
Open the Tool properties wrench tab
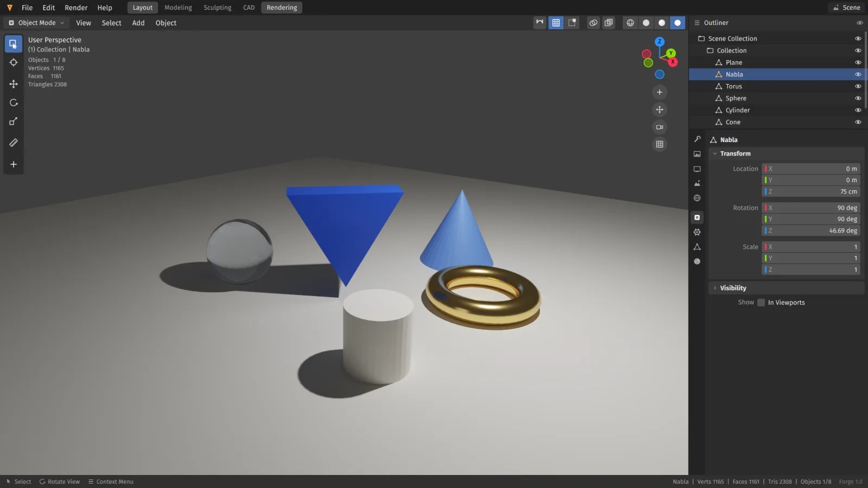click(x=697, y=139)
